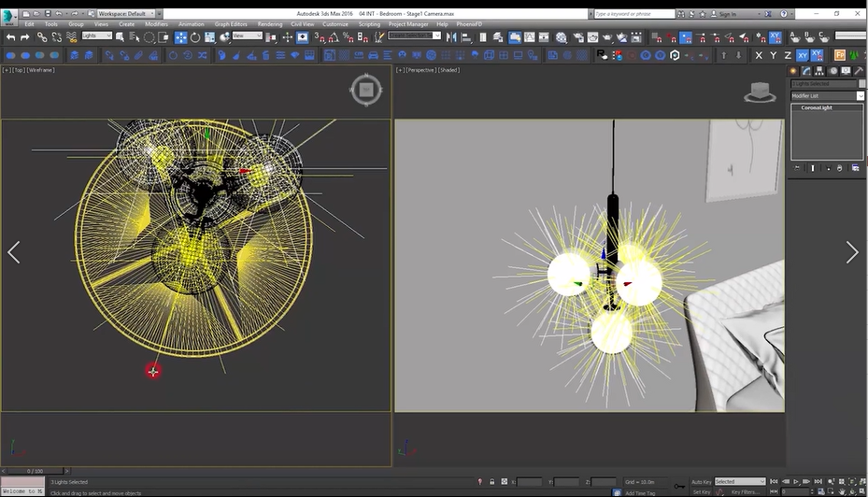Open the Lights selection filter dropdown
This screenshot has height=497, width=868.
97,35
